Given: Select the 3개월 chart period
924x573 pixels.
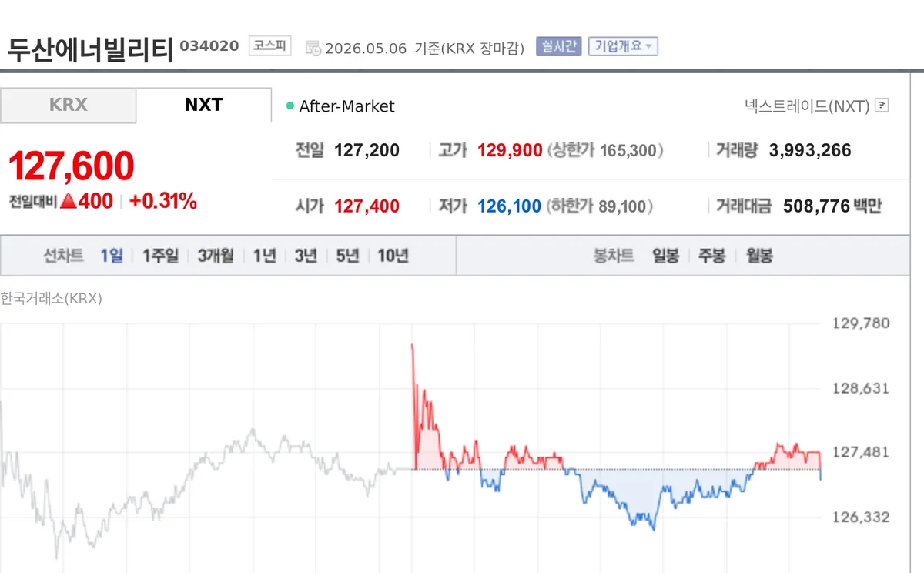Looking at the screenshot, I should click(216, 256).
